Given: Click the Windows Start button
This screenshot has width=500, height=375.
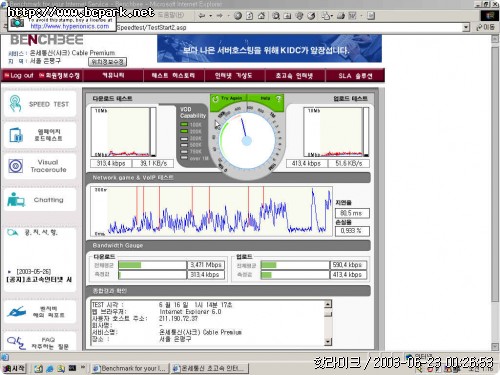Looking at the screenshot, I should point(14,368).
